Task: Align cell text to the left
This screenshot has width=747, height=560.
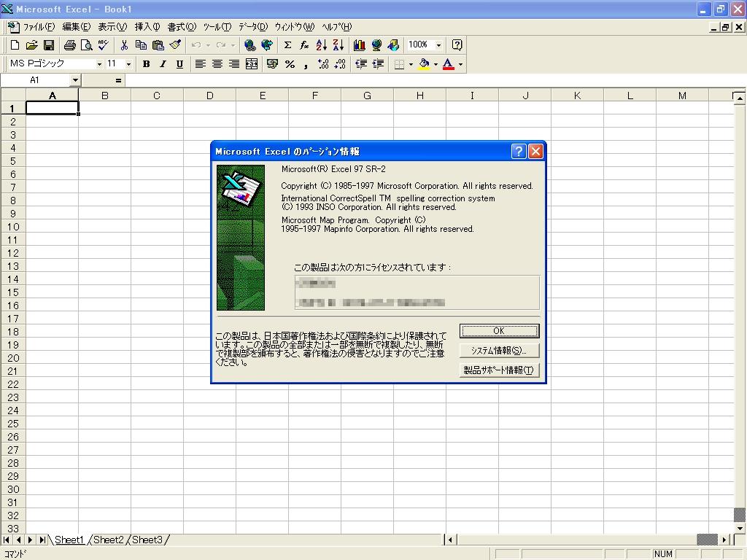Action: 200,64
